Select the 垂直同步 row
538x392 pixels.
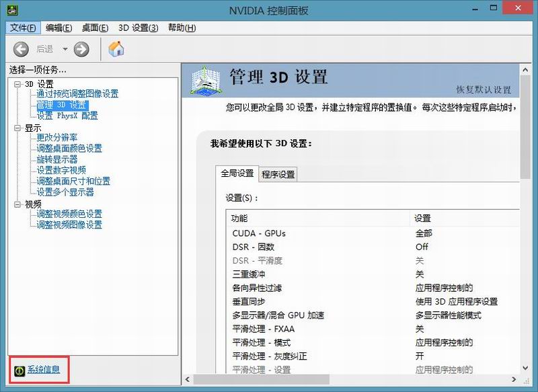coord(373,302)
